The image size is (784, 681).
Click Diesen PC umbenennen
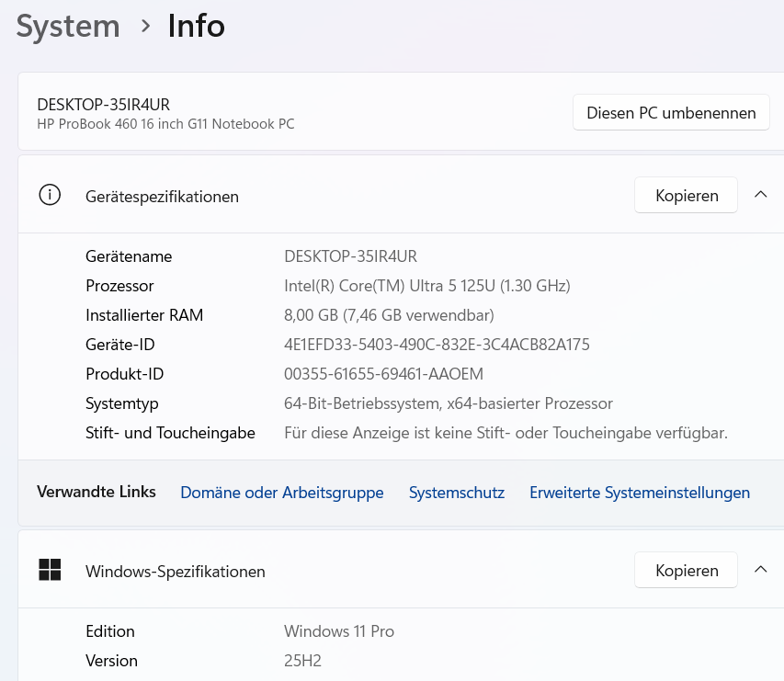[x=671, y=112]
